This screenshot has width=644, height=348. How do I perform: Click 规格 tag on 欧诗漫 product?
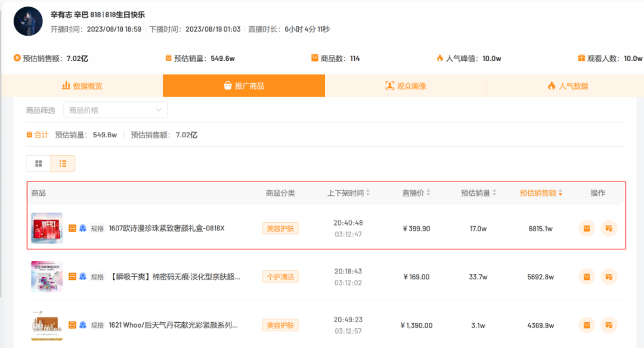click(97, 228)
